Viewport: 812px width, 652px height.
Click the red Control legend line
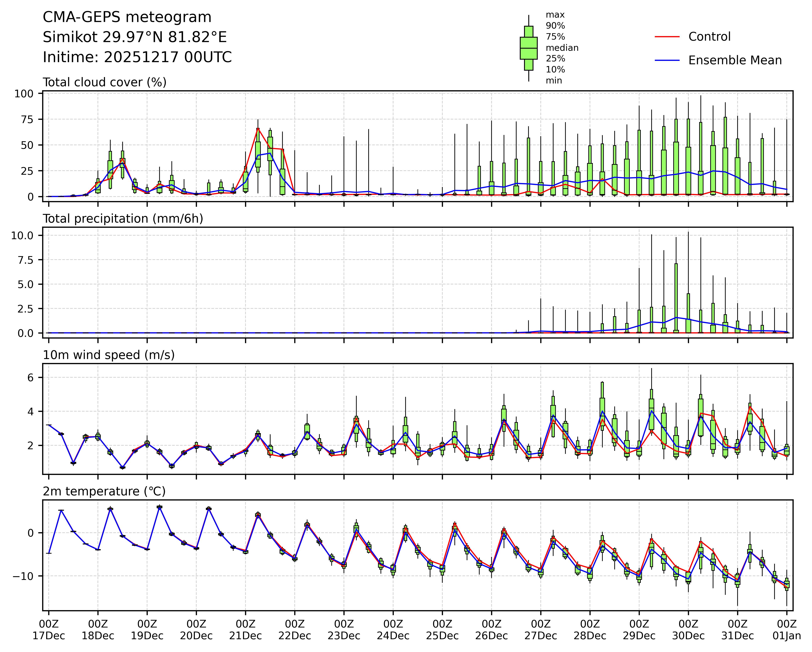tap(667, 37)
